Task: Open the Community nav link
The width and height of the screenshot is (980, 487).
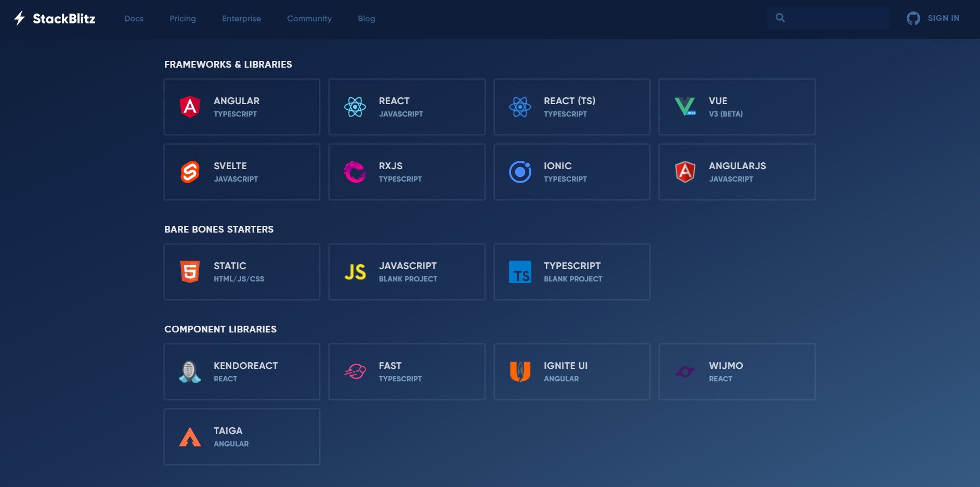Action: click(309, 19)
